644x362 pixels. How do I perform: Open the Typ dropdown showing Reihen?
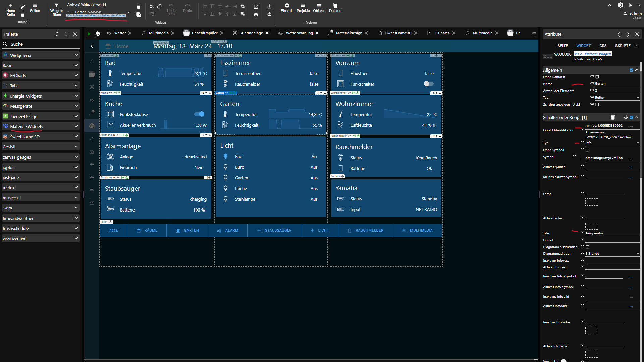click(617, 97)
